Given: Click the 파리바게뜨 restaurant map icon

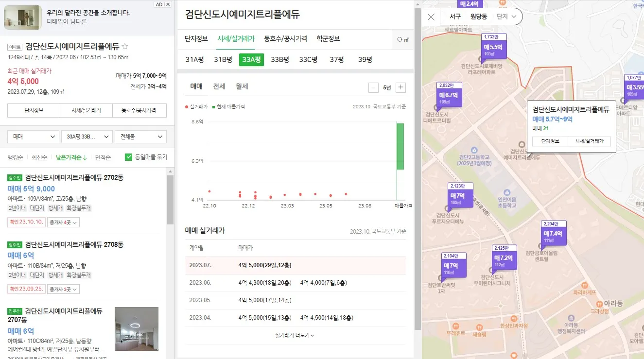Looking at the screenshot, I should pos(584,286).
